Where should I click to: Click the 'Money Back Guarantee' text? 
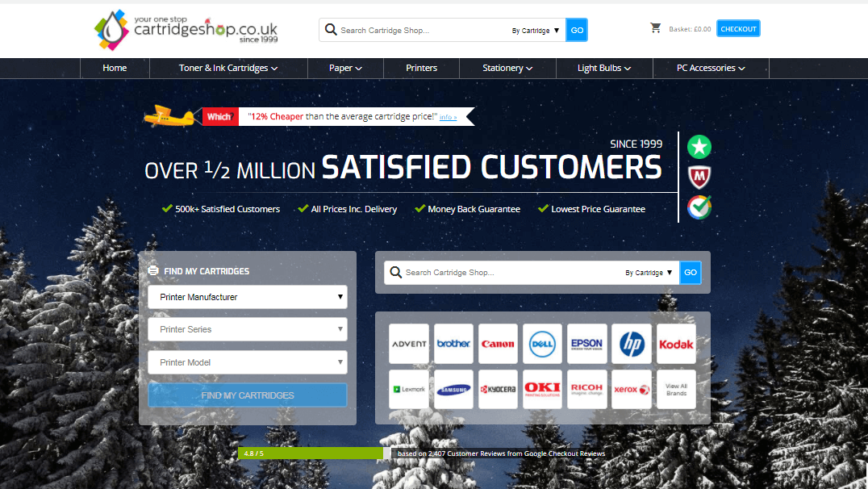(474, 209)
